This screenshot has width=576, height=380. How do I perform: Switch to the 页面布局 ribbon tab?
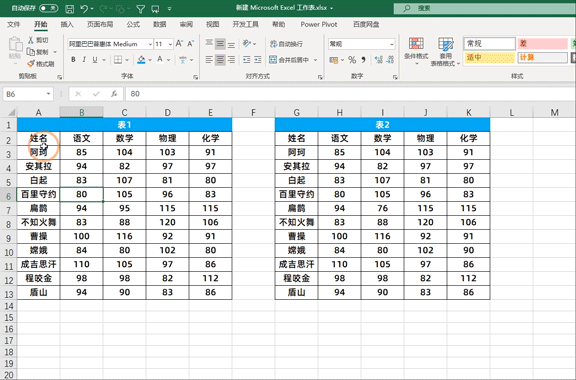click(x=100, y=24)
